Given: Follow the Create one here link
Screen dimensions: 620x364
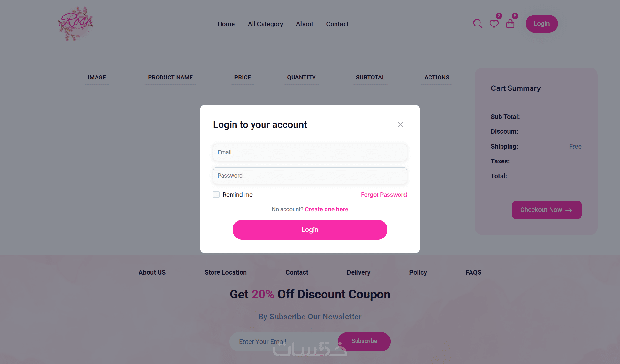Looking at the screenshot, I should (326, 209).
